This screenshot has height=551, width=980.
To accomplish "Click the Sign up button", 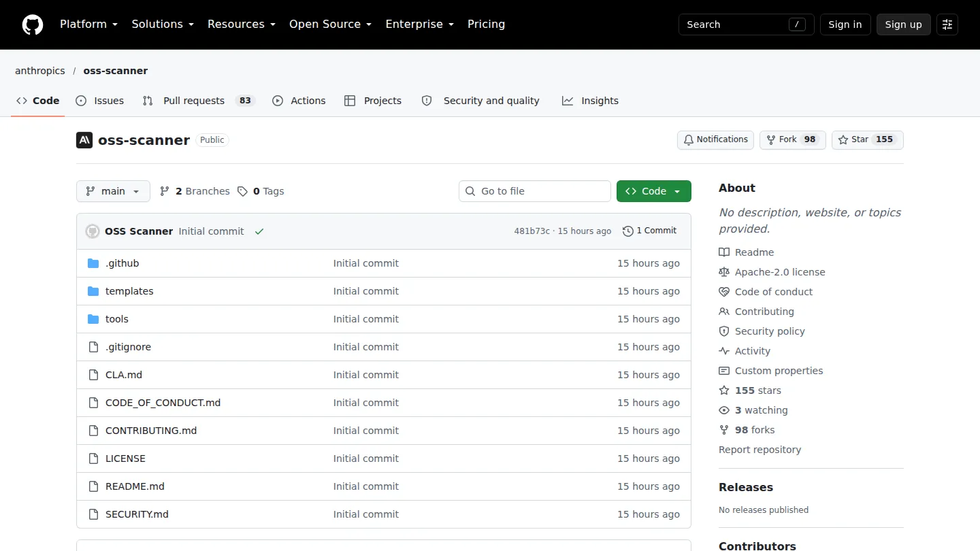I will click(x=904, y=24).
